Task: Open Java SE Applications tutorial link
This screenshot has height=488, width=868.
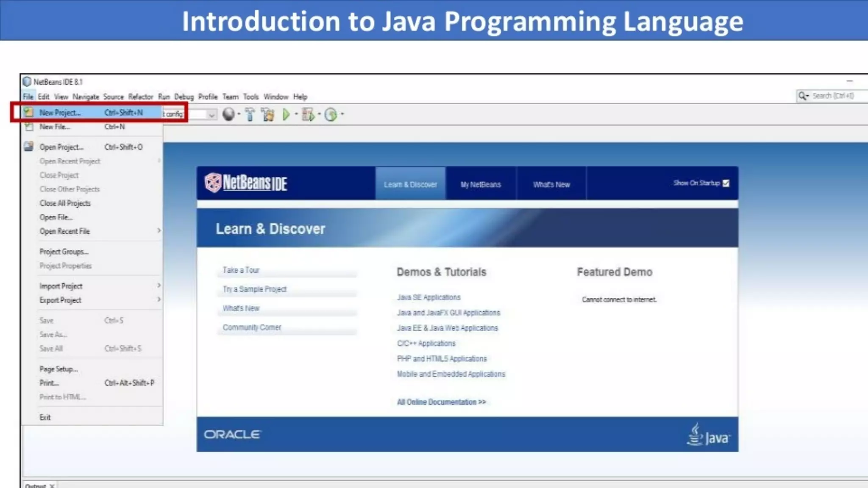Action: [x=428, y=297]
